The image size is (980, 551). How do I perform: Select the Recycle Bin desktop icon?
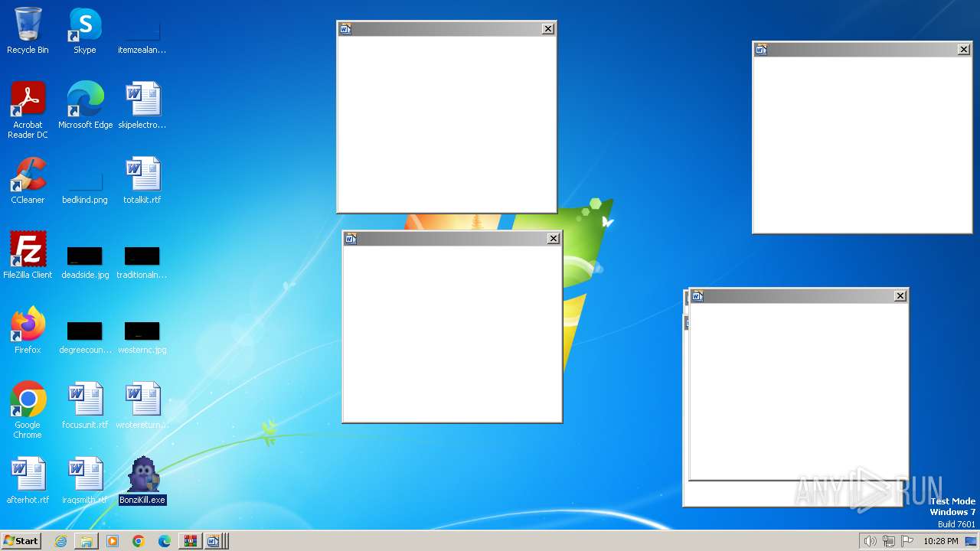coord(28,31)
